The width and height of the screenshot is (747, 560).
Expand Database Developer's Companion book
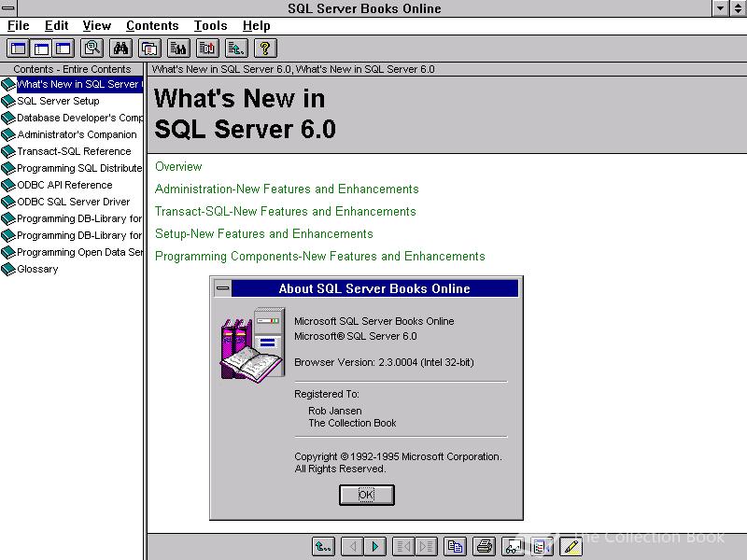[x=72, y=118]
